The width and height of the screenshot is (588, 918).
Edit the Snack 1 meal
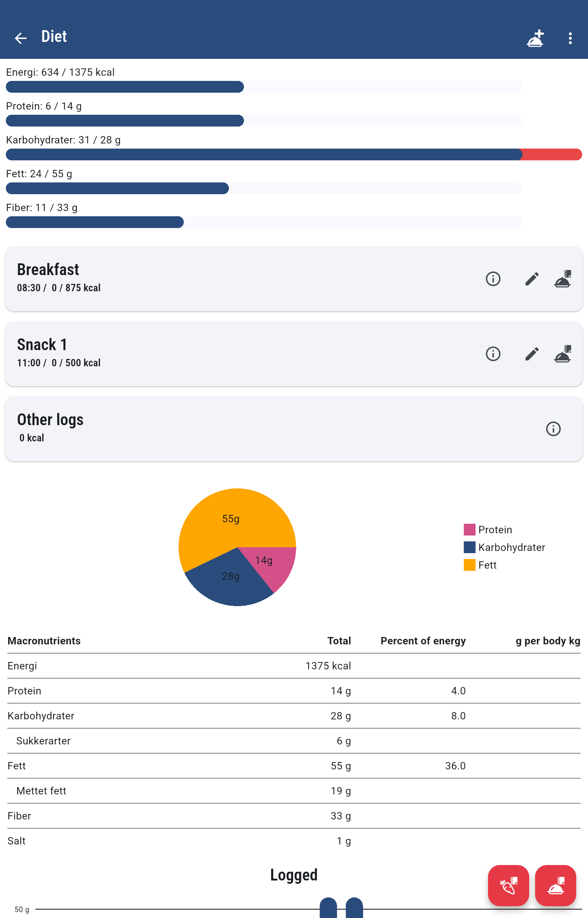[531, 354]
